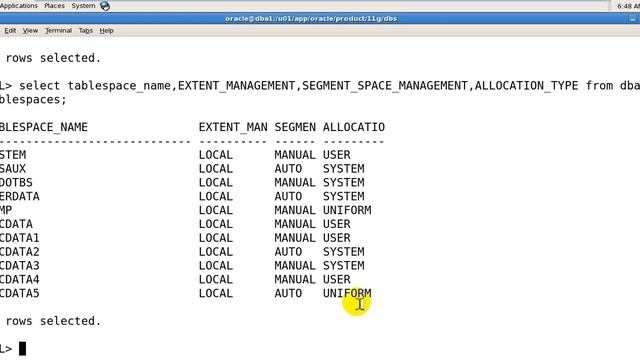Click SYSTEM in the DOTBS row

pyautogui.click(x=344, y=182)
